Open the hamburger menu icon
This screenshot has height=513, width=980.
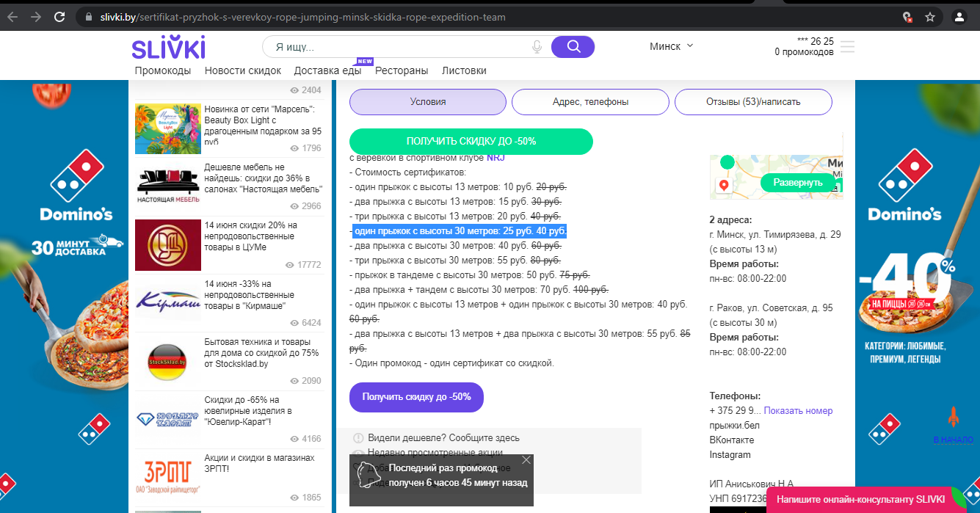click(x=848, y=47)
